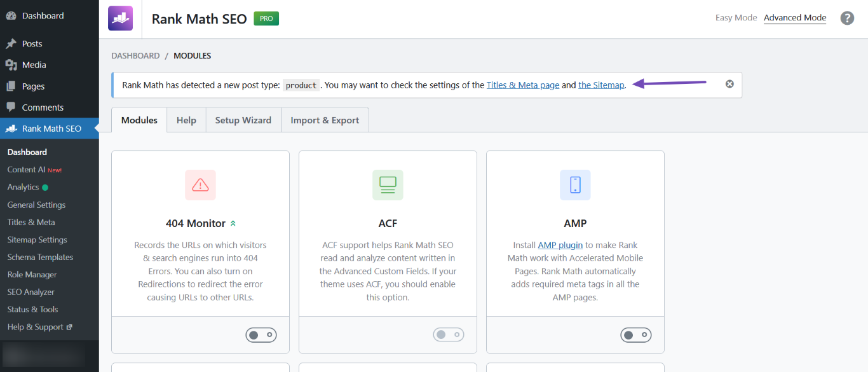868x372 pixels.
Task: Click the Pages icon in sidebar
Action: (11, 86)
